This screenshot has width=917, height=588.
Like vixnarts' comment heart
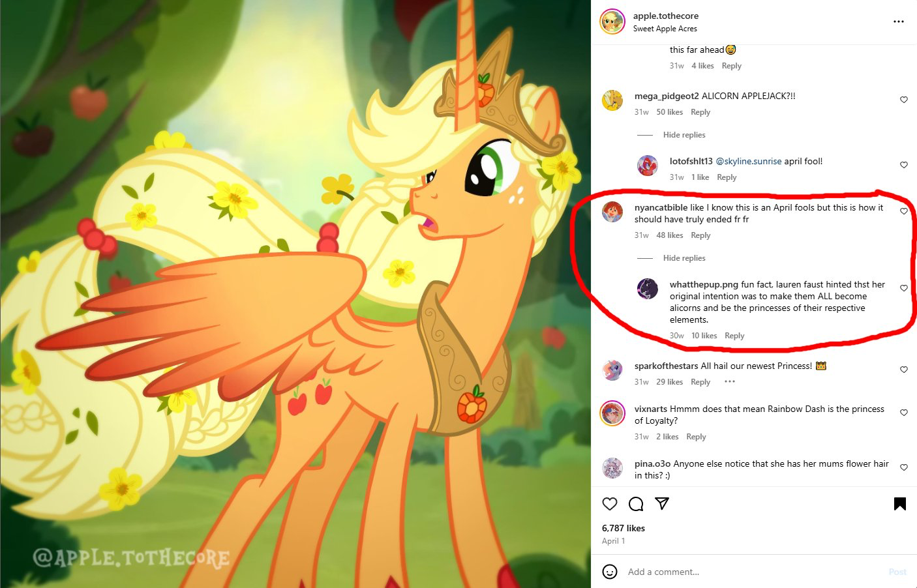(904, 413)
